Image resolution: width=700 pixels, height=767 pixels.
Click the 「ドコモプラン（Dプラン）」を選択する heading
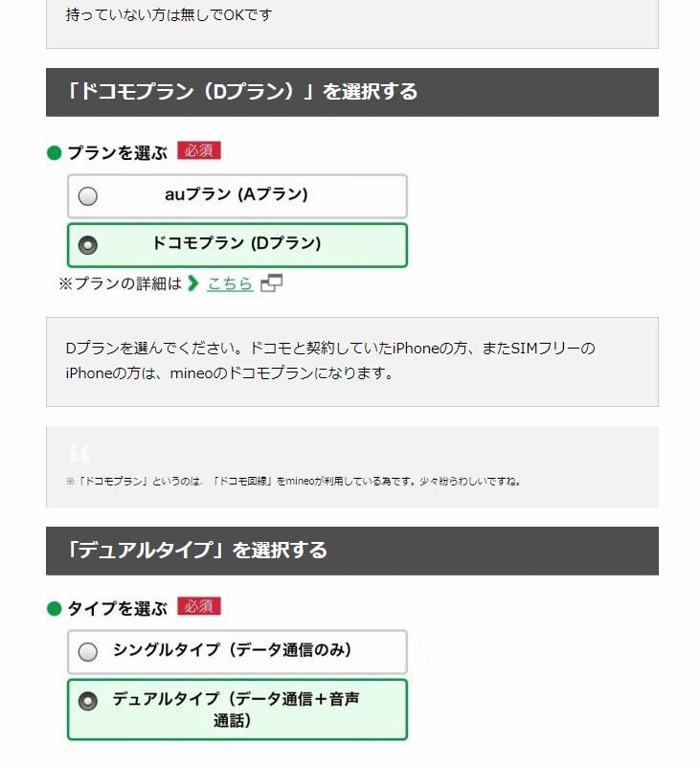tap(242, 92)
